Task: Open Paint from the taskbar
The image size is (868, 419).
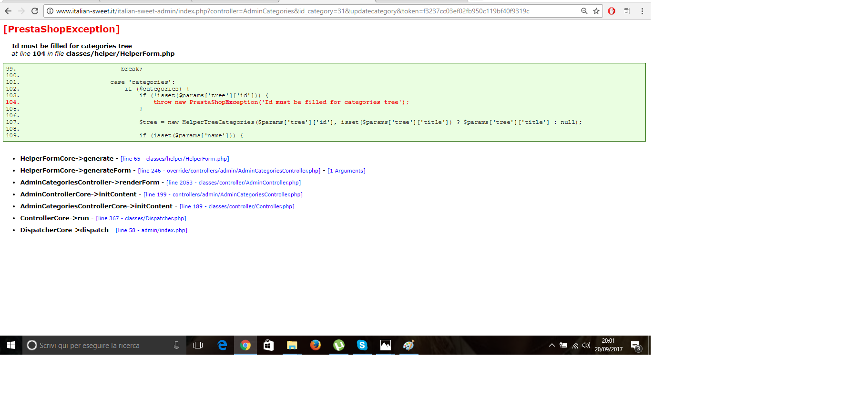Action: (409, 345)
